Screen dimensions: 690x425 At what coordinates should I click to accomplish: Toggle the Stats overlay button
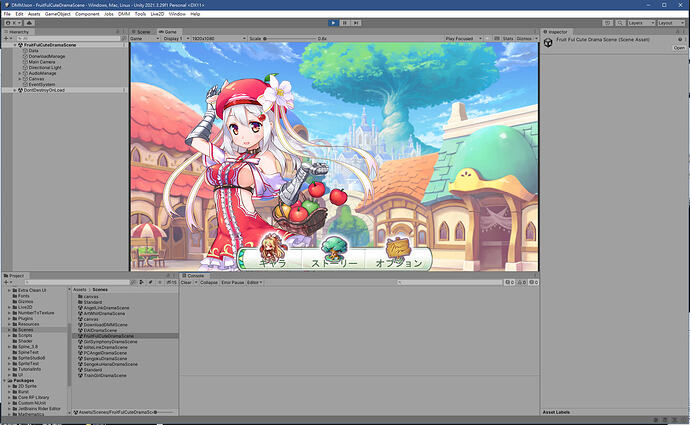click(508, 39)
